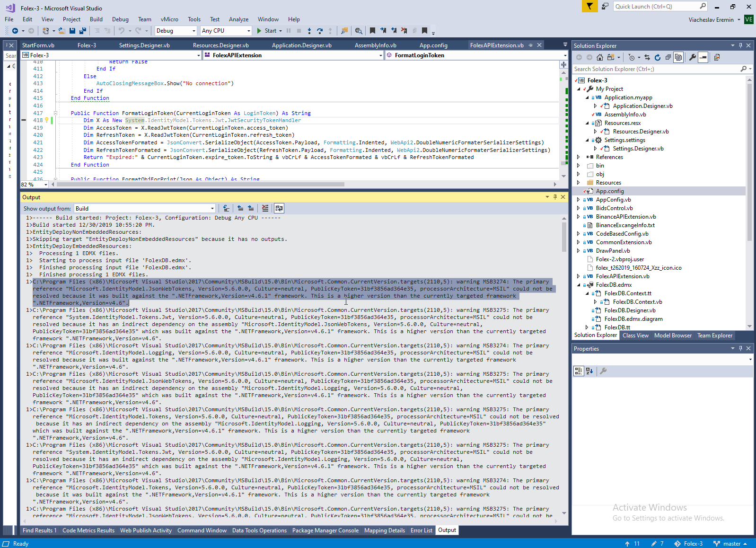The image size is (756, 548).
Task: Click the Solution Explorer vertical scrollbar thumb
Action: click(749, 162)
